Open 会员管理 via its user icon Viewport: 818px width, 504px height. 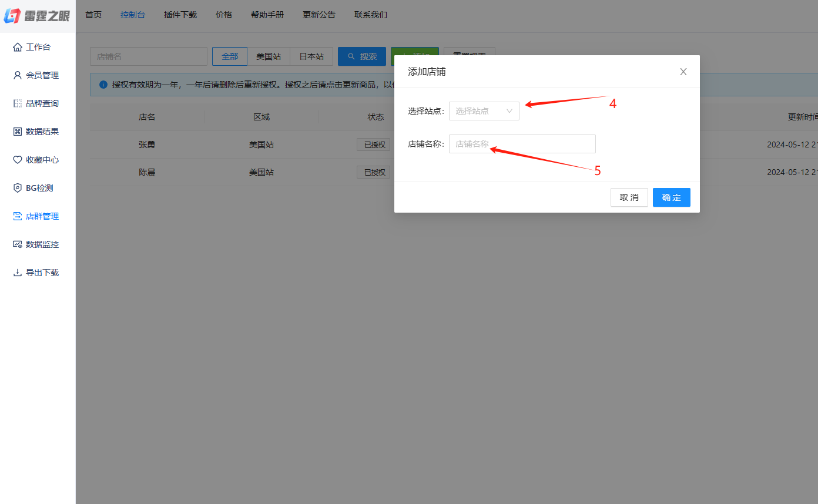(x=18, y=75)
